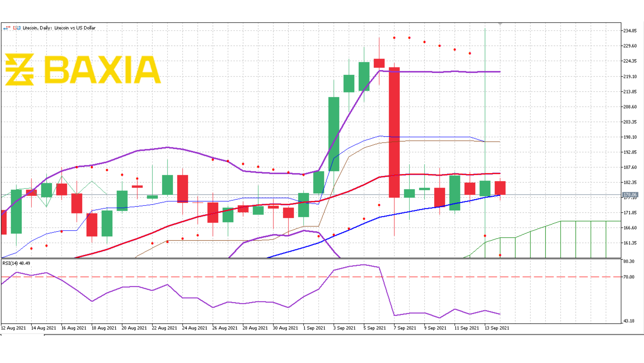The height and width of the screenshot is (363, 644).
Task: Click the 70.00 RSI level label
Action: 629,277
